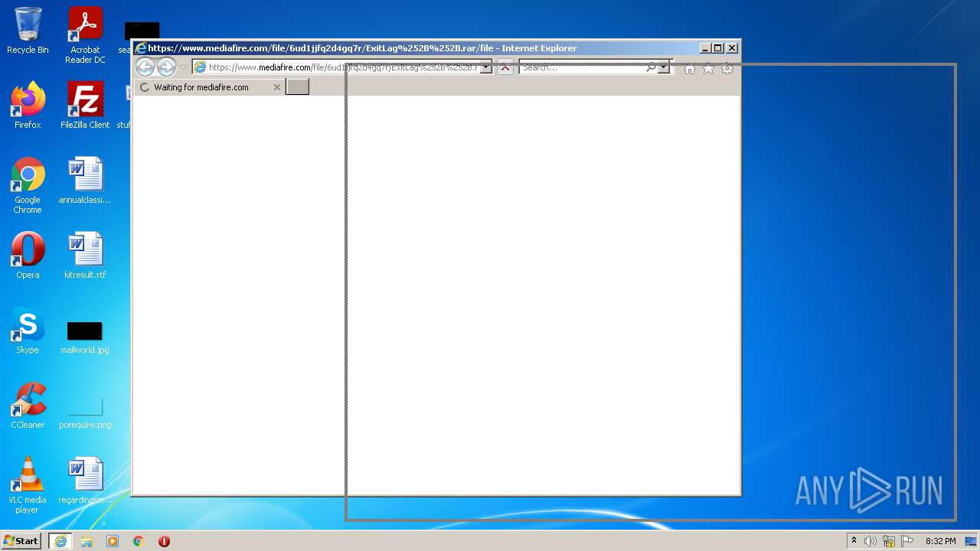Click the Internet Explorer Forward arrow button
The height and width of the screenshot is (551, 980).
point(166,67)
